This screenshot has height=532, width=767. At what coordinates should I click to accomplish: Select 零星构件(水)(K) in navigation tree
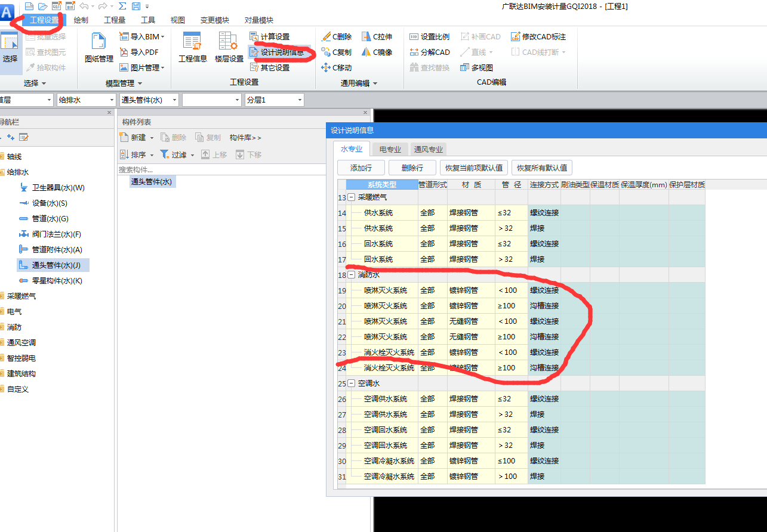point(50,280)
